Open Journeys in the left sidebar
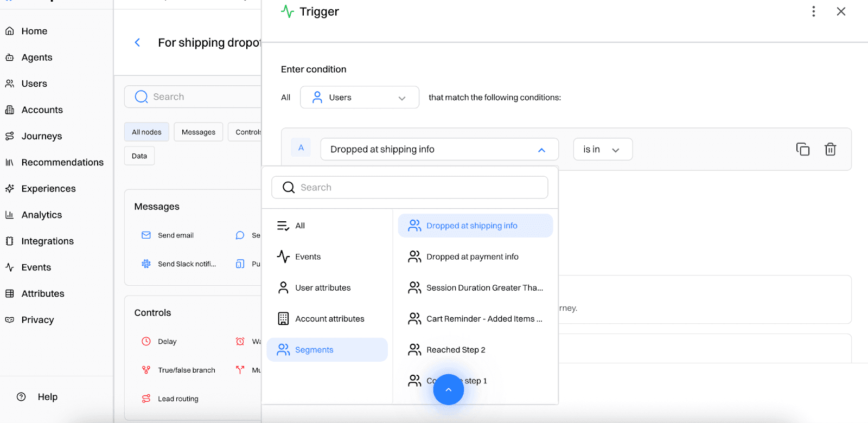 pyautogui.click(x=41, y=136)
